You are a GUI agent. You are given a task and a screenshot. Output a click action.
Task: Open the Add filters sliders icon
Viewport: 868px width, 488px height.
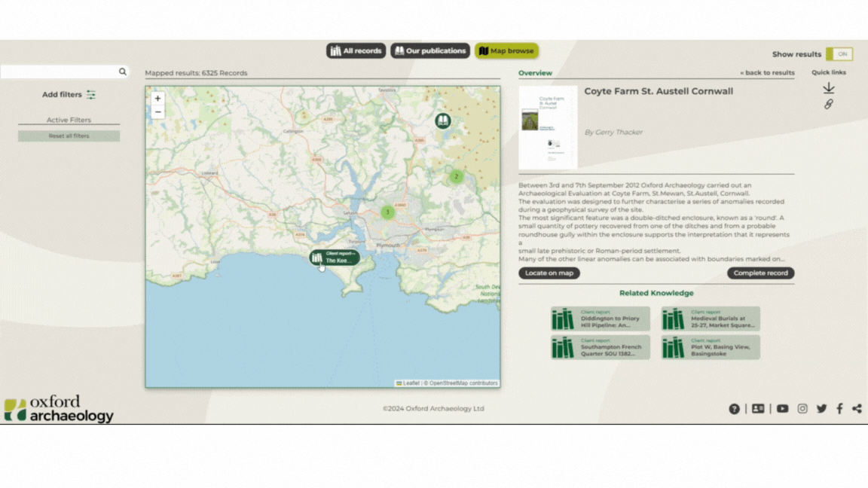tap(90, 95)
